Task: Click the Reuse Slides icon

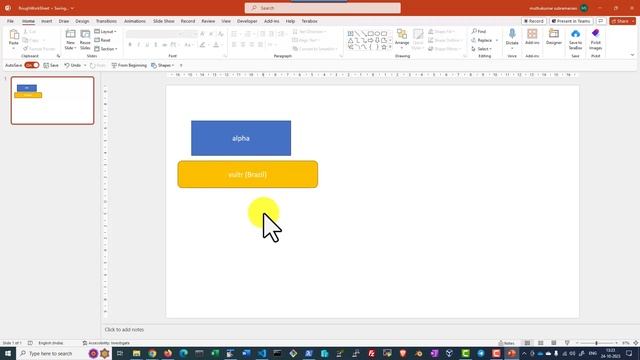Action: [85, 34]
